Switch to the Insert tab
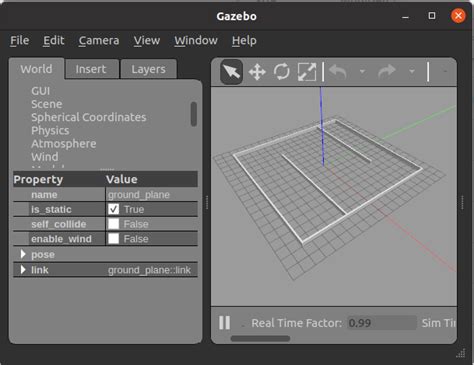The image size is (474, 365). click(91, 69)
